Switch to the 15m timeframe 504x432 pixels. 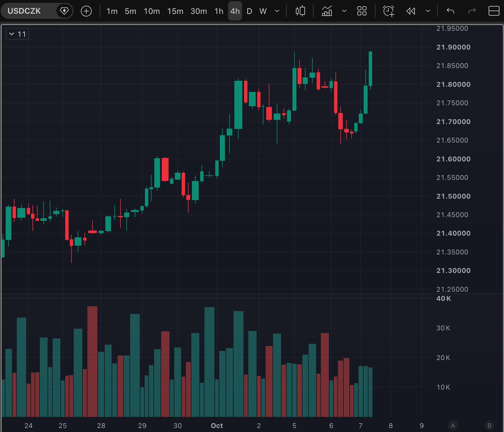[x=175, y=11]
